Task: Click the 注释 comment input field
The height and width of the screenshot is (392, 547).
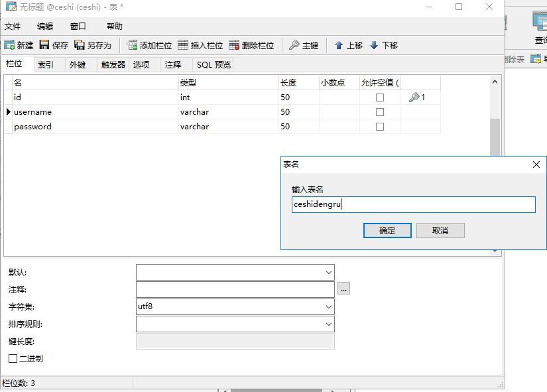Action: pos(235,289)
